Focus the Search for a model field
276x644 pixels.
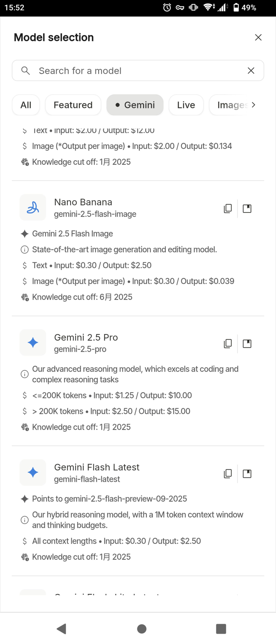coord(135,70)
